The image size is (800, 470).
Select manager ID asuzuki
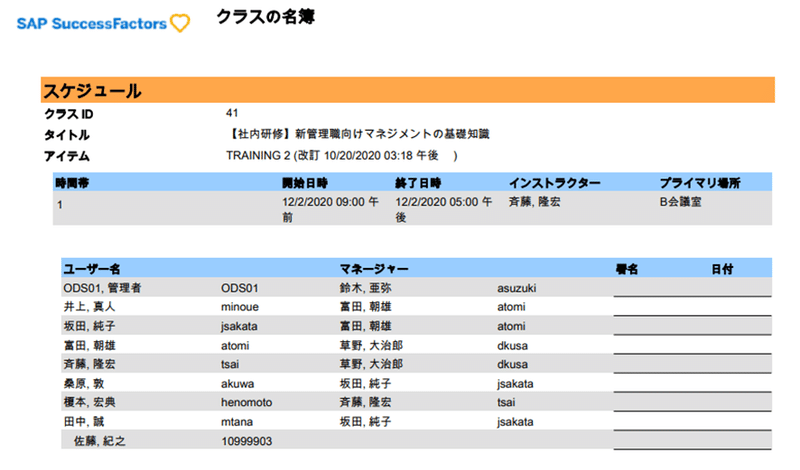point(517,288)
